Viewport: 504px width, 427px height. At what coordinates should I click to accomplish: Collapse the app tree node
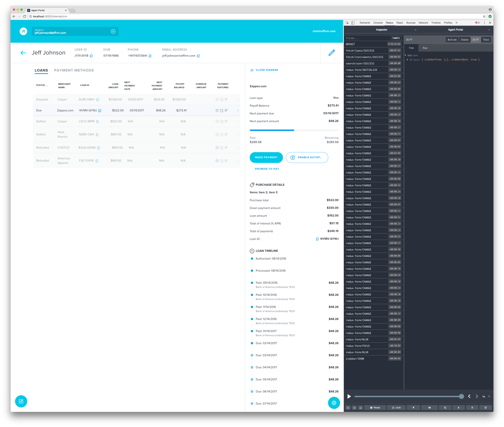(405, 55)
